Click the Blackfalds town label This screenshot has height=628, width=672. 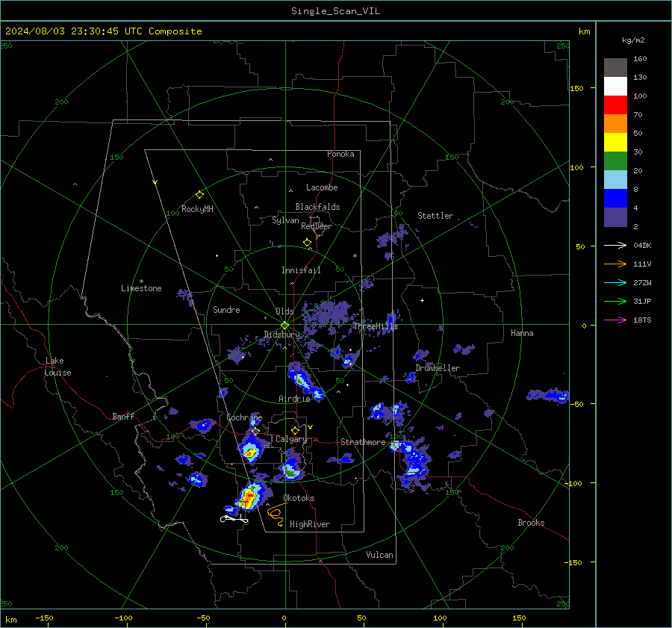coord(317,207)
